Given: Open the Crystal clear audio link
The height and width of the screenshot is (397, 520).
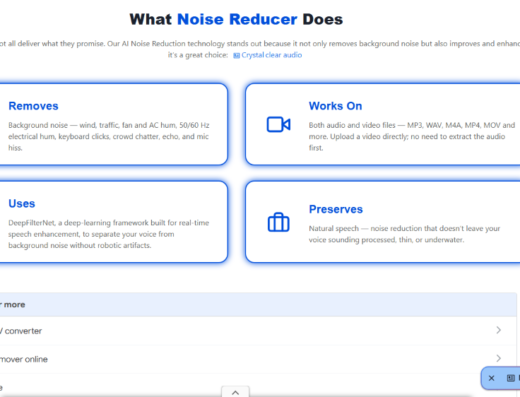Looking at the screenshot, I should pos(272,55).
